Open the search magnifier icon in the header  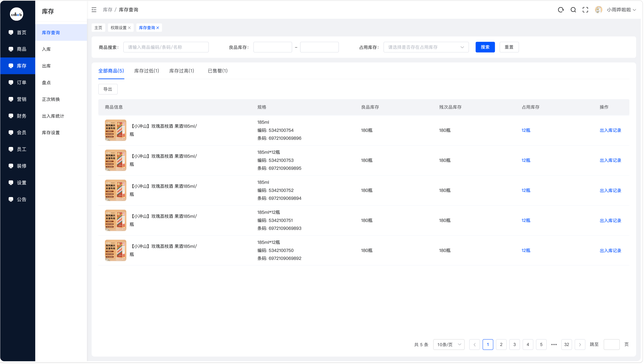coord(573,10)
